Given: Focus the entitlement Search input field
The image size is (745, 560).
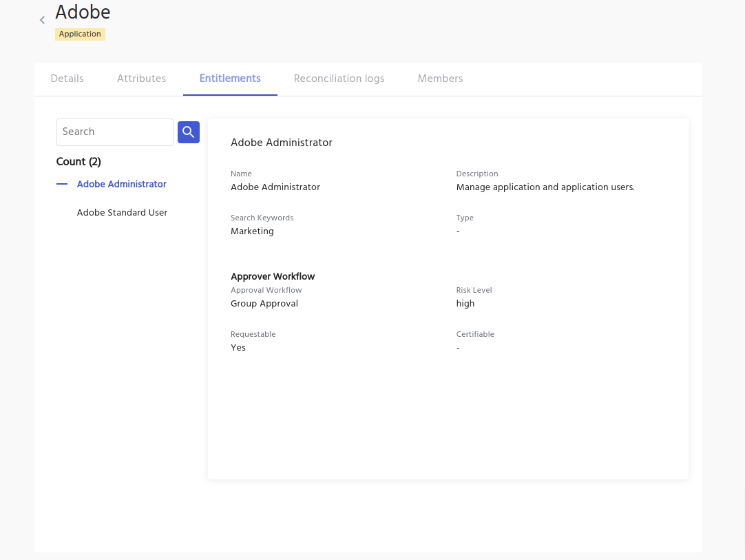Looking at the screenshot, I should coord(114,132).
